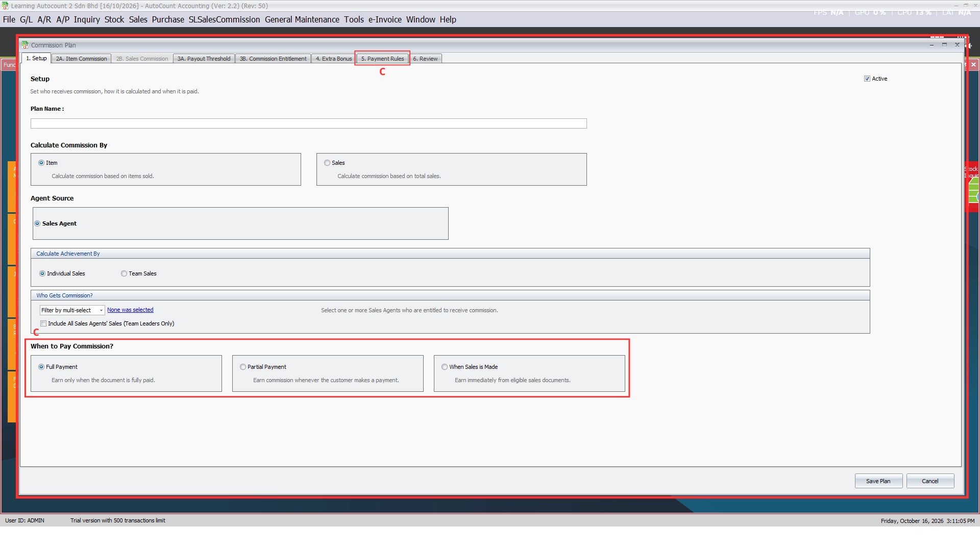This screenshot has height=551, width=980.
Task: Click the None was selected link
Action: point(130,310)
